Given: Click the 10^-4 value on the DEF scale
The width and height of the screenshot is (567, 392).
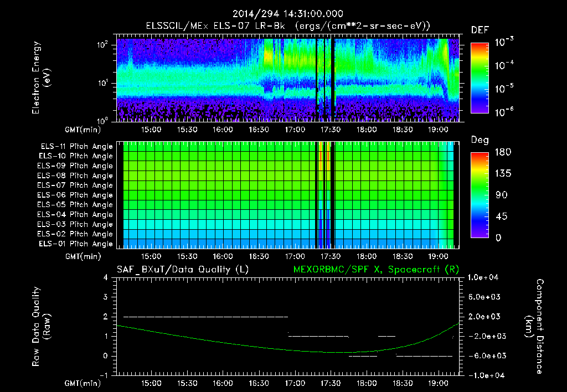Looking at the screenshot, I should [504, 65].
